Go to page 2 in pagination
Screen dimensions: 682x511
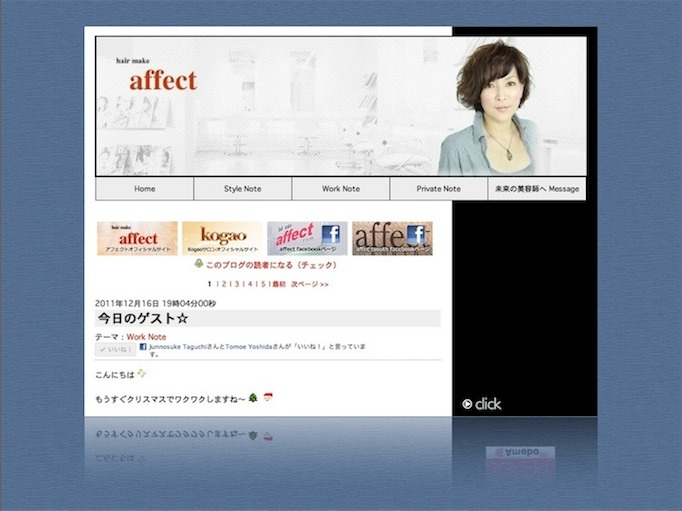[x=223, y=284]
